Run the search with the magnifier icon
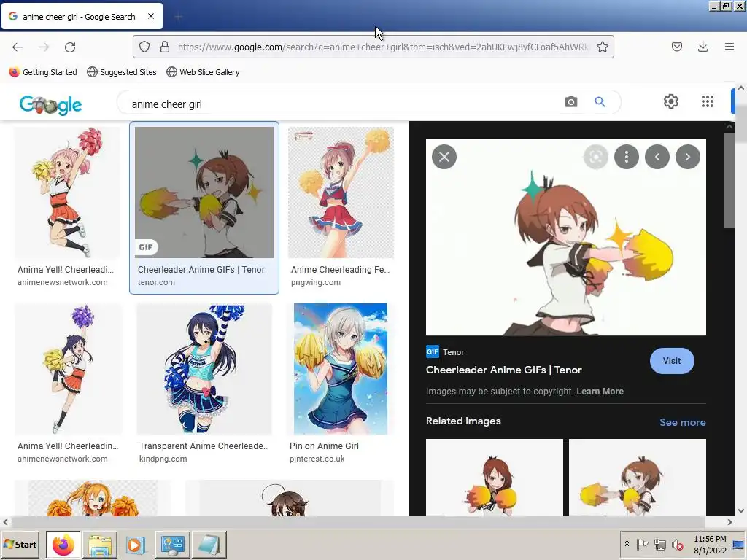This screenshot has height=560, width=747. click(x=600, y=102)
